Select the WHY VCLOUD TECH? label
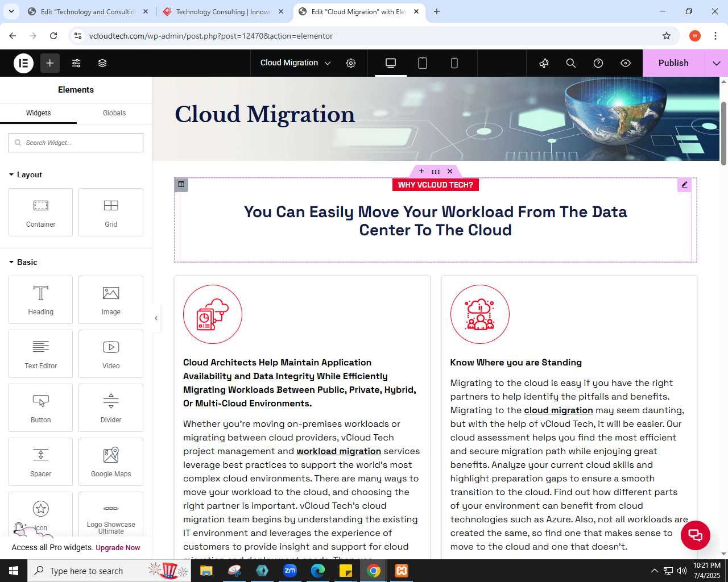 point(436,185)
